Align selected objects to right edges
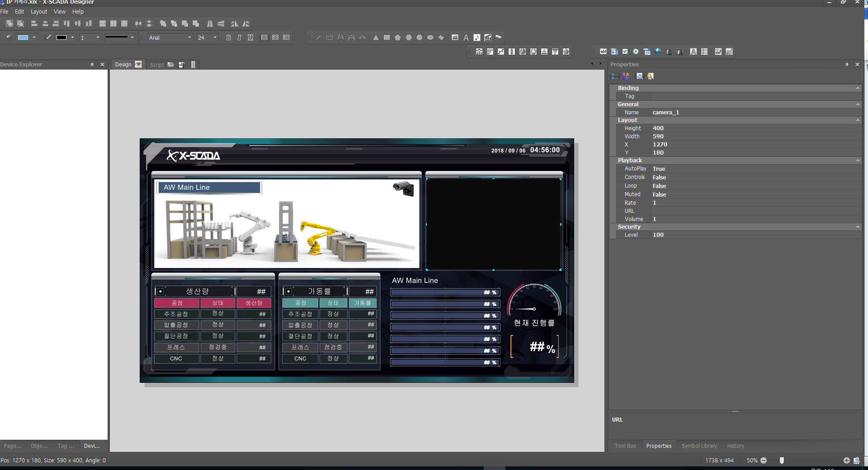 [56, 23]
